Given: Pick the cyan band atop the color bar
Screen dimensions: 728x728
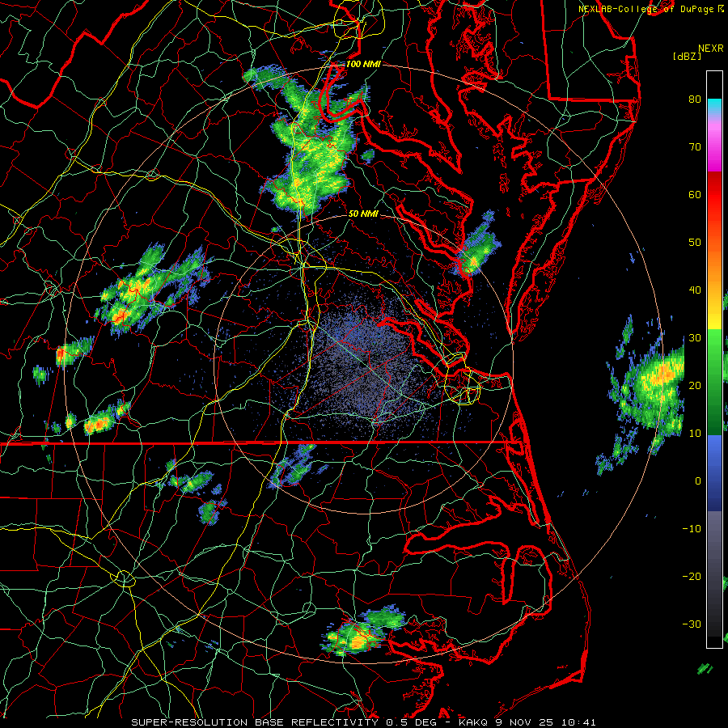Looking at the screenshot, I should tap(714, 106).
